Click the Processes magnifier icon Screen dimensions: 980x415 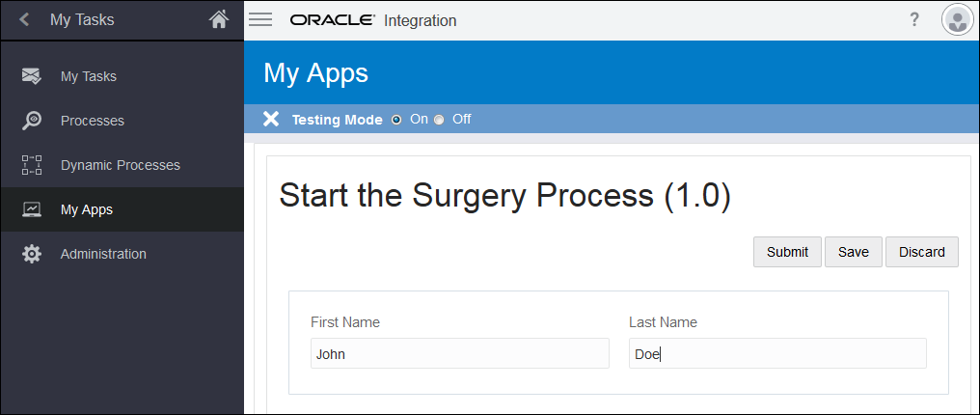[x=32, y=121]
